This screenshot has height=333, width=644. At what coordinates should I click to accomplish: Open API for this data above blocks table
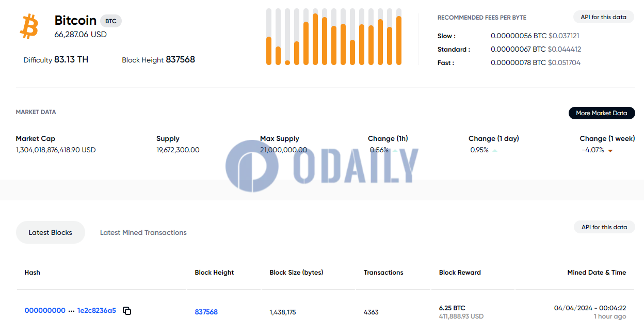[604, 227]
